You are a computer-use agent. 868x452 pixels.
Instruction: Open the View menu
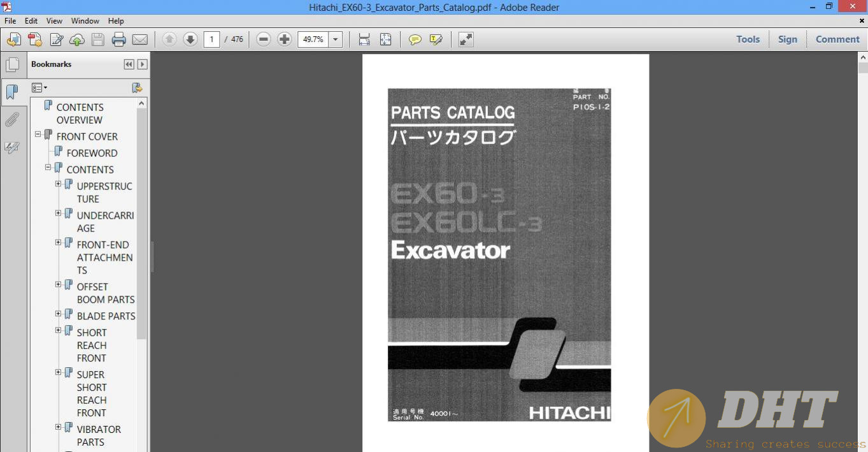point(54,21)
